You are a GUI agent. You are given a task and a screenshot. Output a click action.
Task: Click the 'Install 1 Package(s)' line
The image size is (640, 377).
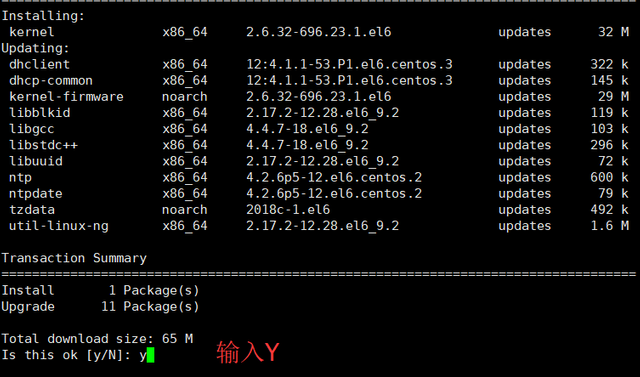tap(100, 291)
